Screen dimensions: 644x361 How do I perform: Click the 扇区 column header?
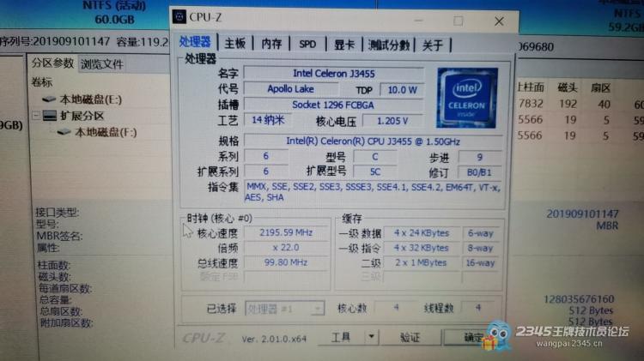pyautogui.click(x=600, y=87)
